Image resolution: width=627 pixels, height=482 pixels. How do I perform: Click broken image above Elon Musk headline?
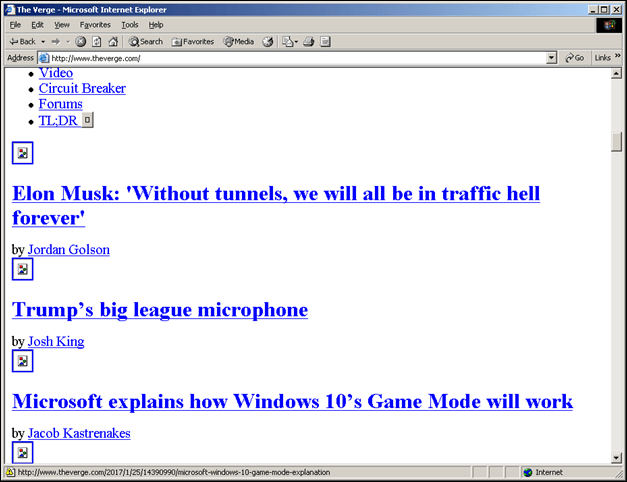pyautogui.click(x=22, y=153)
